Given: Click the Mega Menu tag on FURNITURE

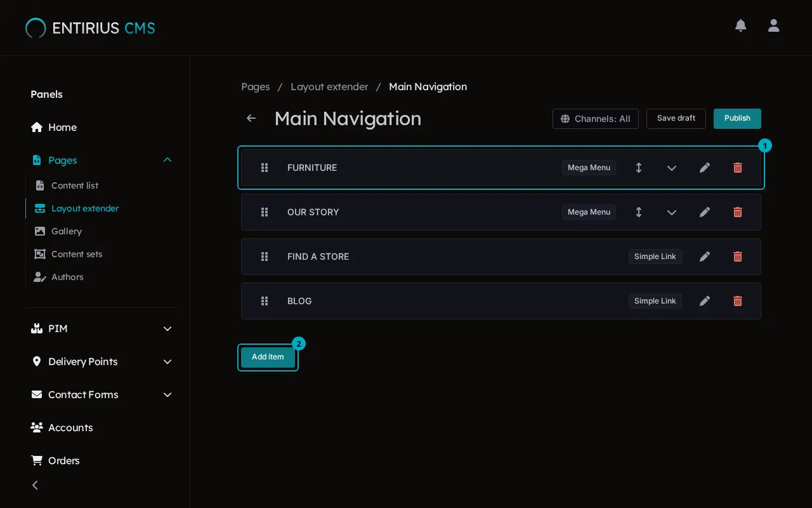Looking at the screenshot, I should [589, 168].
